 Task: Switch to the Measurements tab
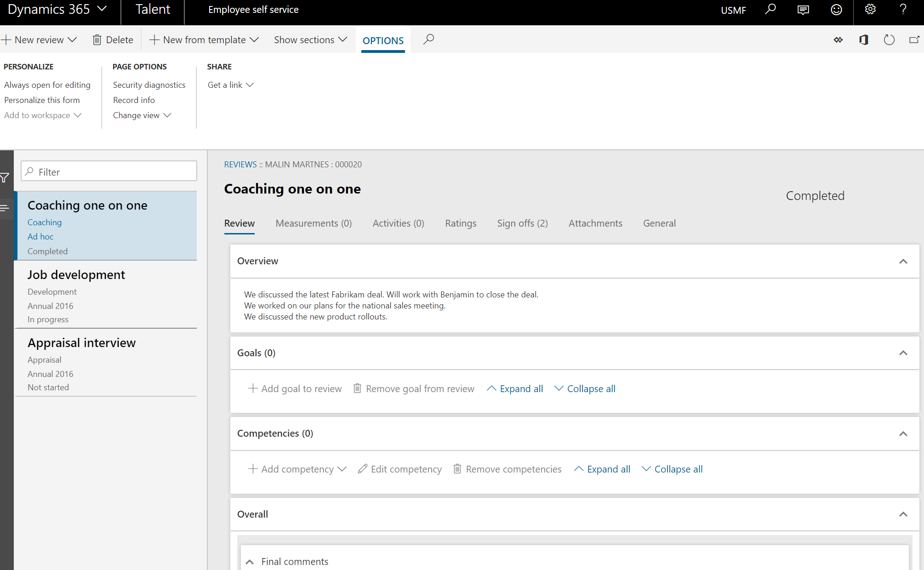314,223
